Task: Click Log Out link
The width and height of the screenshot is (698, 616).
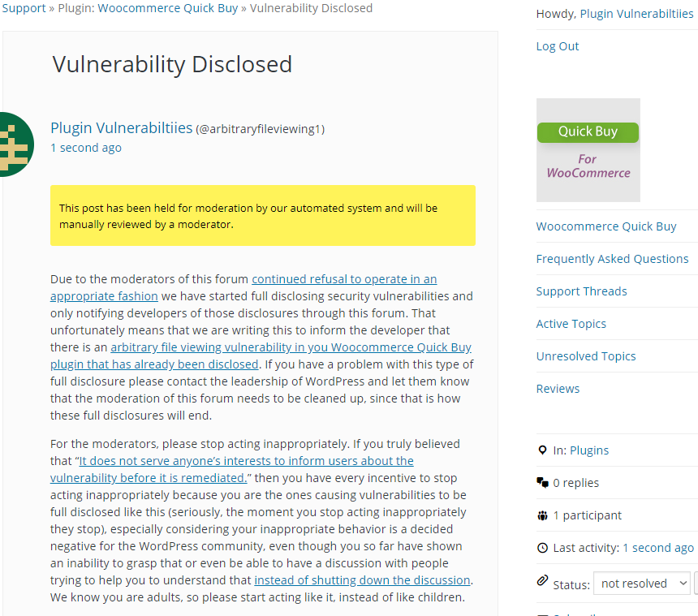Action: click(558, 46)
